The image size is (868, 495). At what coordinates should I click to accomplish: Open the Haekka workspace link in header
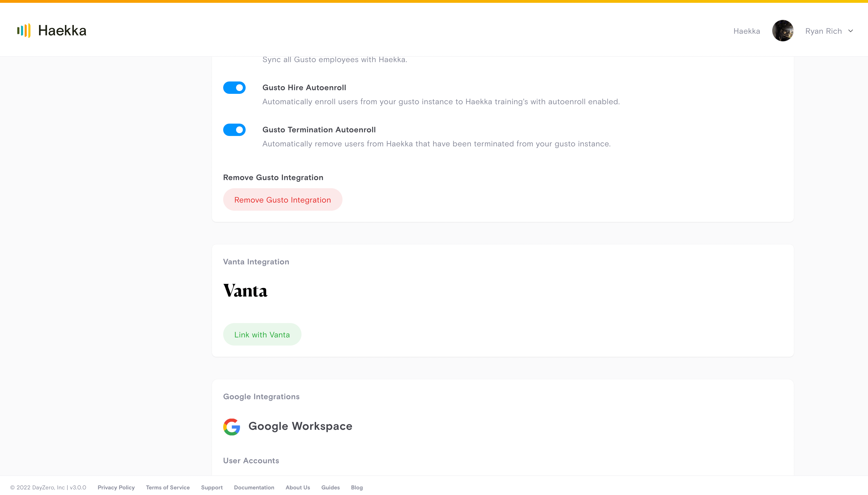click(746, 31)
